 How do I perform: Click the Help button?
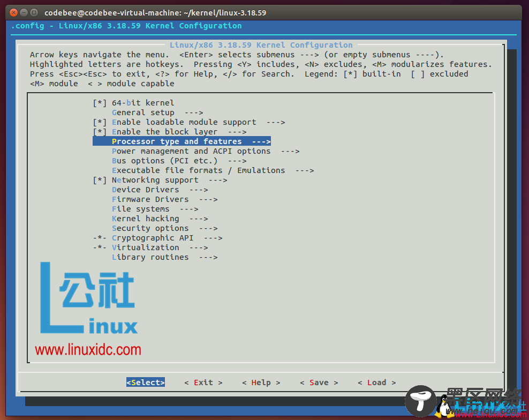point(261,382)
